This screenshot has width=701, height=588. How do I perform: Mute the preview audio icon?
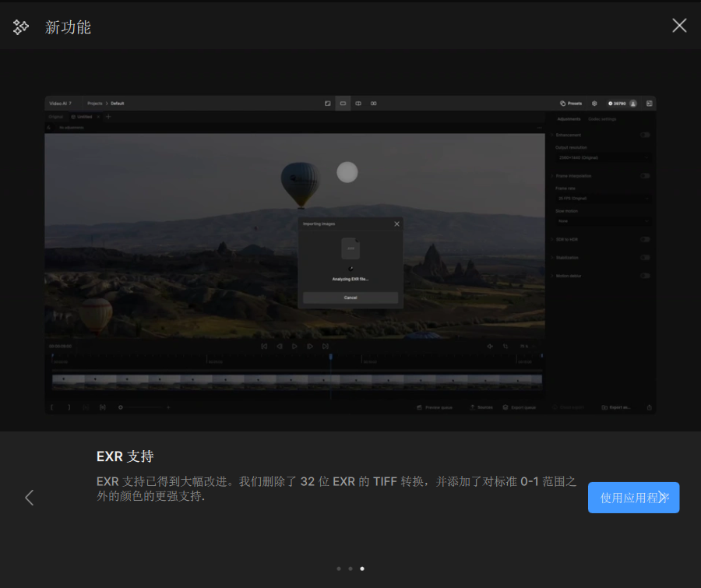[x=489, y=346]
